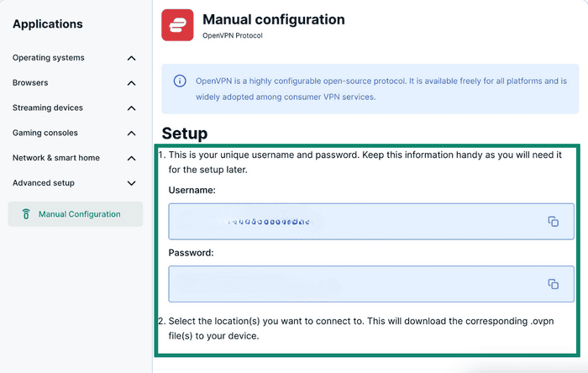
Task: Click the OpenVPN Protocol subtitle
Action: [x=233, y=35]
